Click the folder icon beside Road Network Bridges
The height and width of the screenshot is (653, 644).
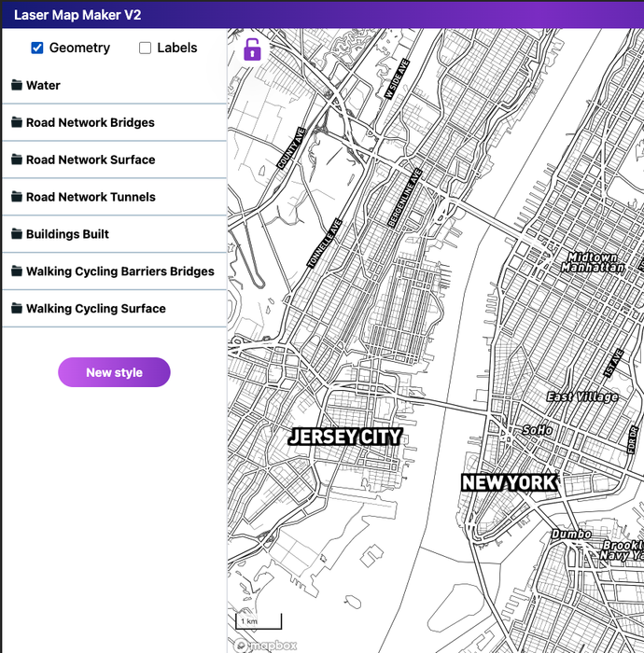click(x=17, y=122)
